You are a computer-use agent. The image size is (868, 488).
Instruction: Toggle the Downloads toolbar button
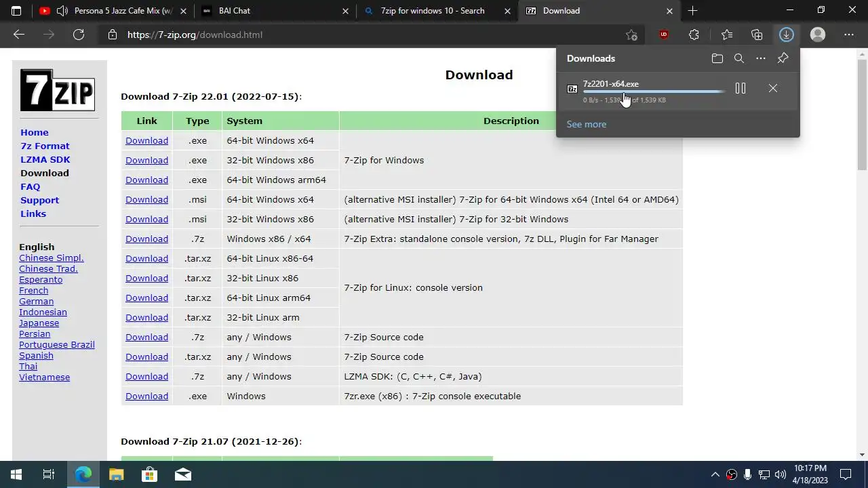(x=786, y=35)
